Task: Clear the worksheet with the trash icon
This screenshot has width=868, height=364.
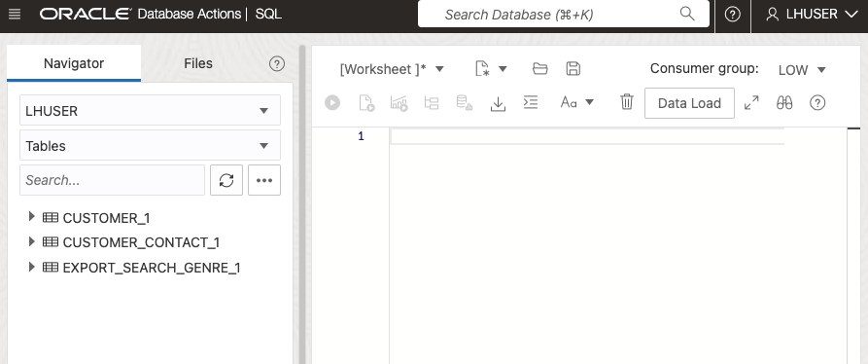Action: (627, 102)
